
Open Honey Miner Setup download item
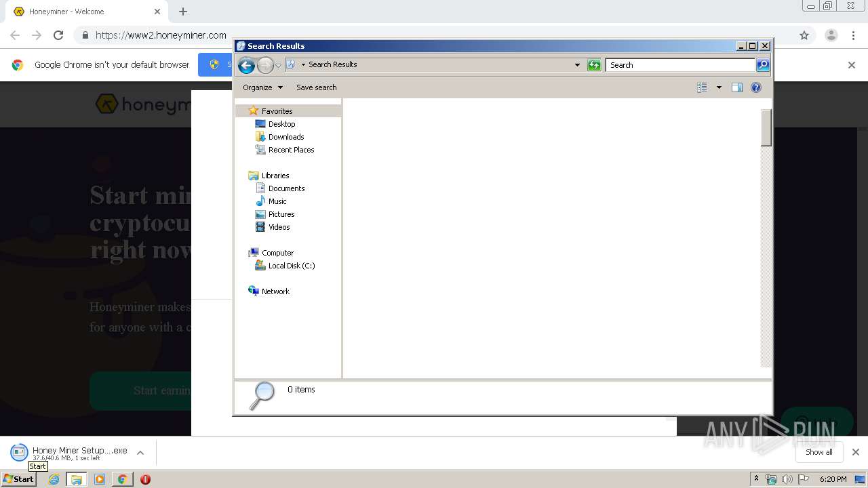coord(70,453)
